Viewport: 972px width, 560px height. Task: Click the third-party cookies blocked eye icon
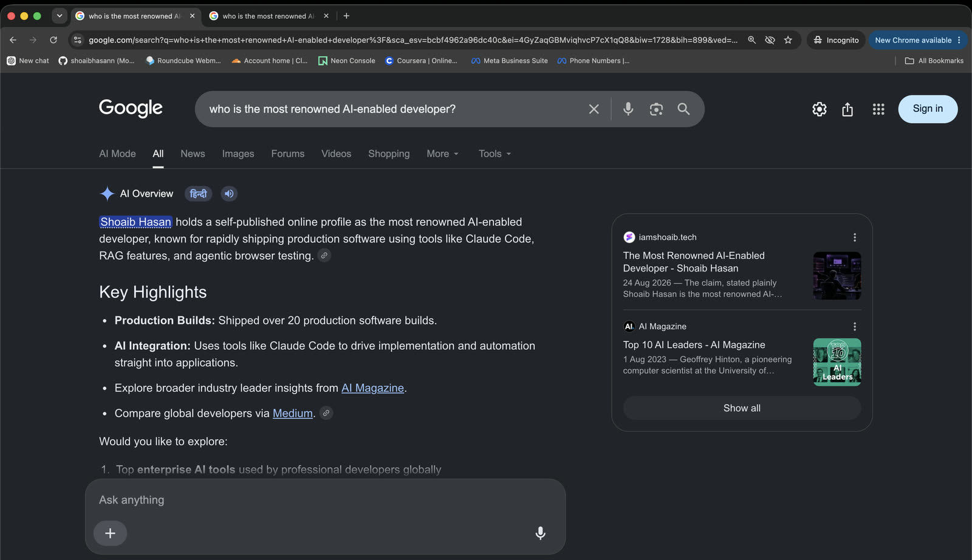[770, 40]
